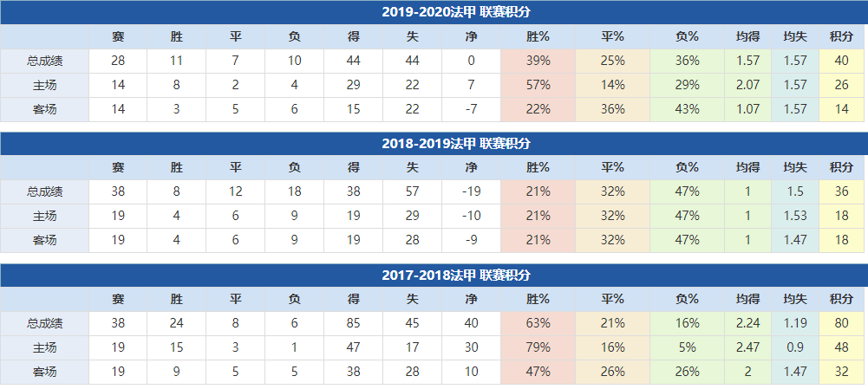The image size is (868, 389).
Task: Click 积分 column header in 2017-2018 table
Action: (x=841, y=299)
